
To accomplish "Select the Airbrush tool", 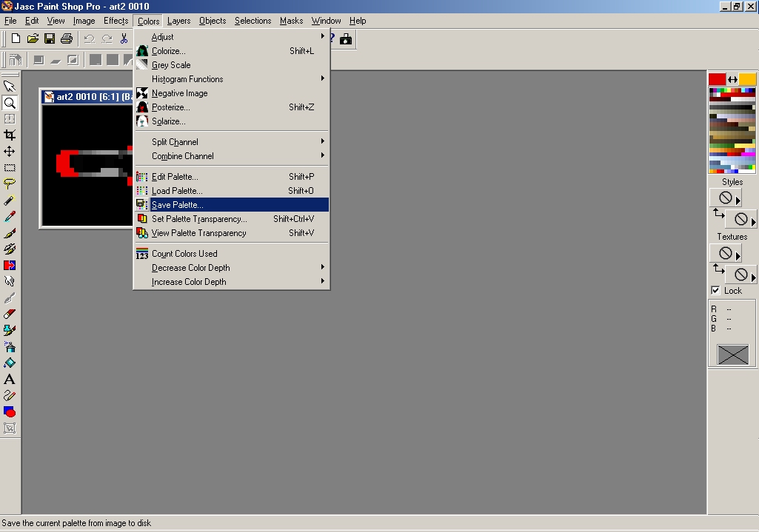I will tap(10, 347).
